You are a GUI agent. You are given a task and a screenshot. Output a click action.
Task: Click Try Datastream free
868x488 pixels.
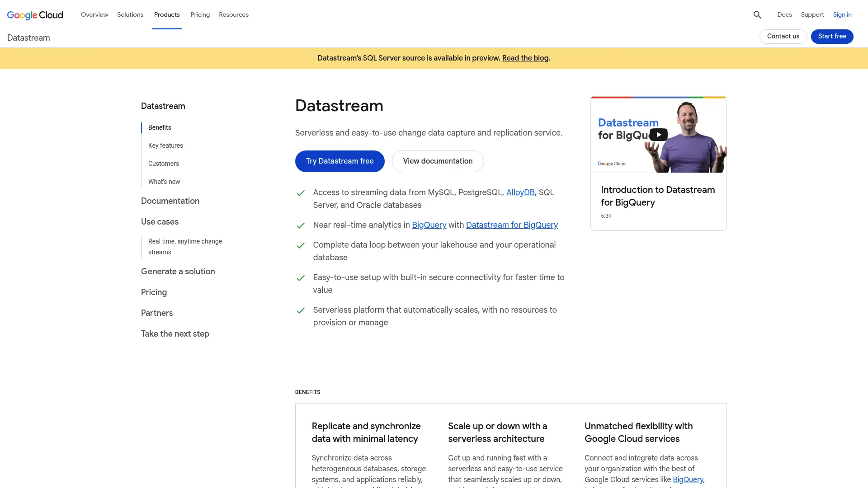(x=340, y=161)
